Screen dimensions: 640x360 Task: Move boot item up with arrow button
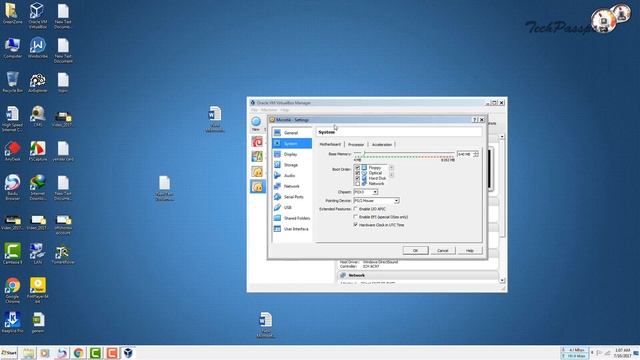[x=391, y=168]
